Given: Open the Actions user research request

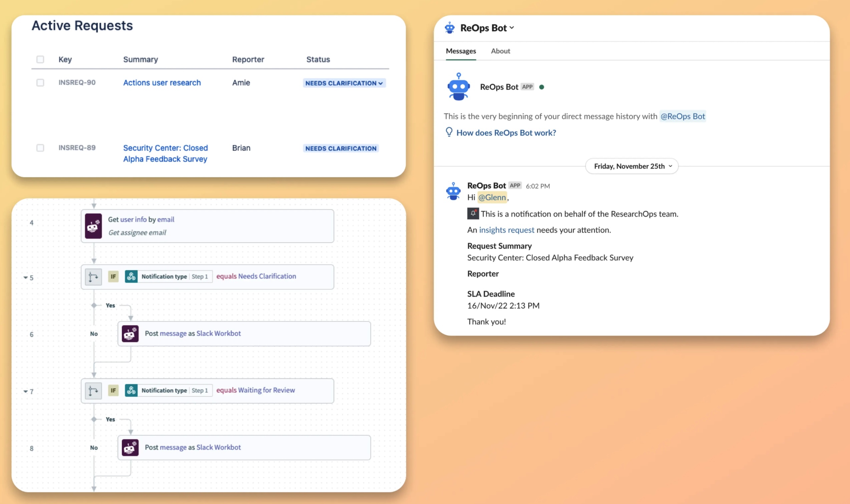Looking at the screenshot, I should 161,83.
